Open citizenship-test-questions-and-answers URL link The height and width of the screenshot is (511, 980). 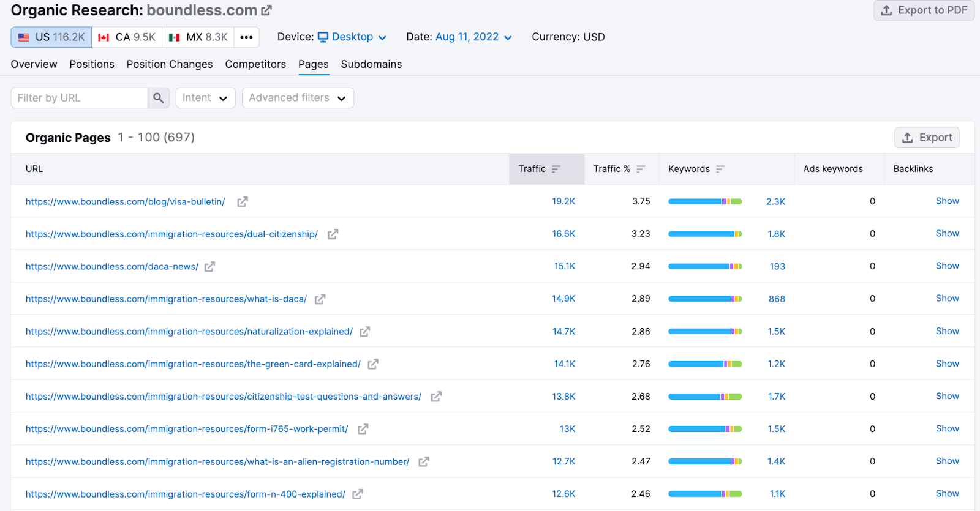224,397
